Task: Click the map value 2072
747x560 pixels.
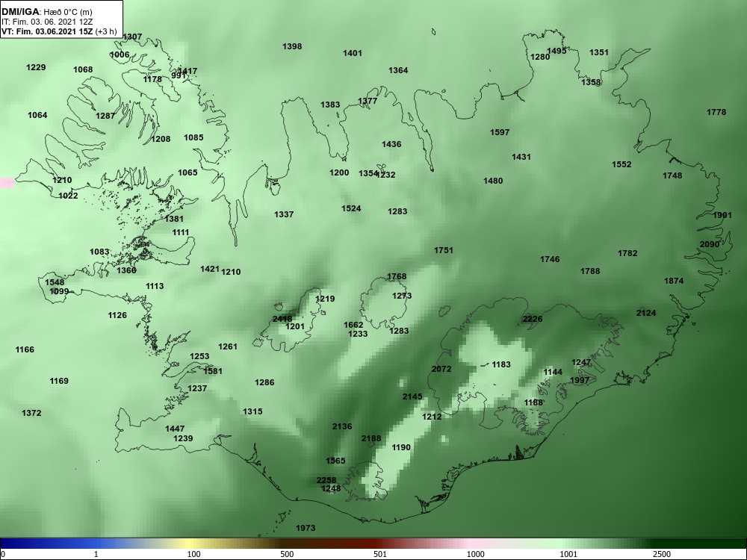Action: point(441,369)
